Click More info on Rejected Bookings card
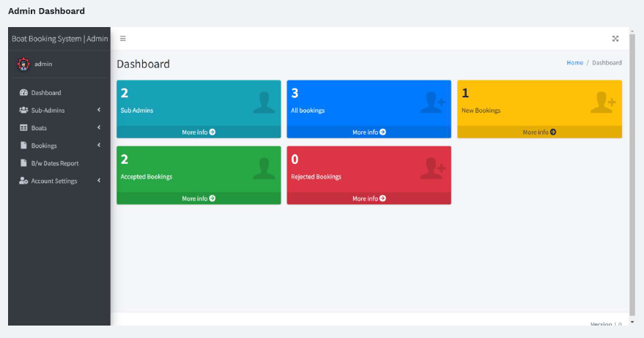The image size is (644, 338). [x=369, y=198]
